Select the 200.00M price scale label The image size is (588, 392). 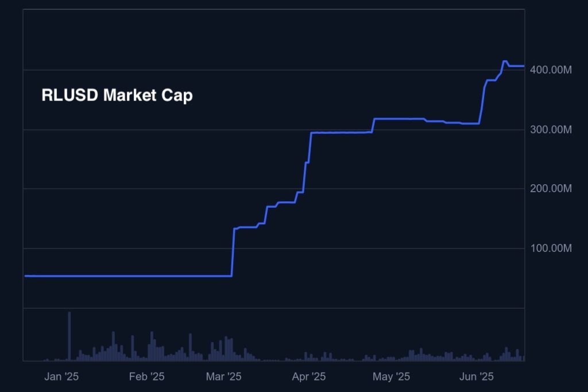(x=550, y=189)
